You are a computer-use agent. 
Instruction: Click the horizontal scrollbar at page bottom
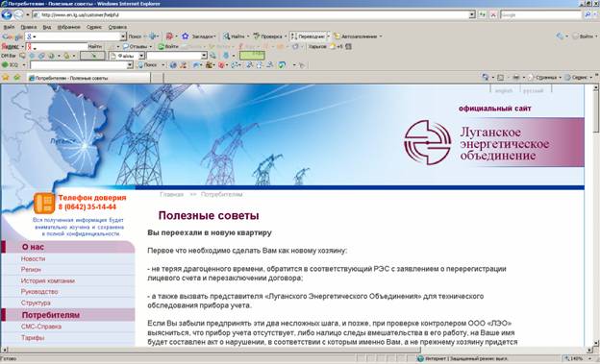tap(296, 350)
